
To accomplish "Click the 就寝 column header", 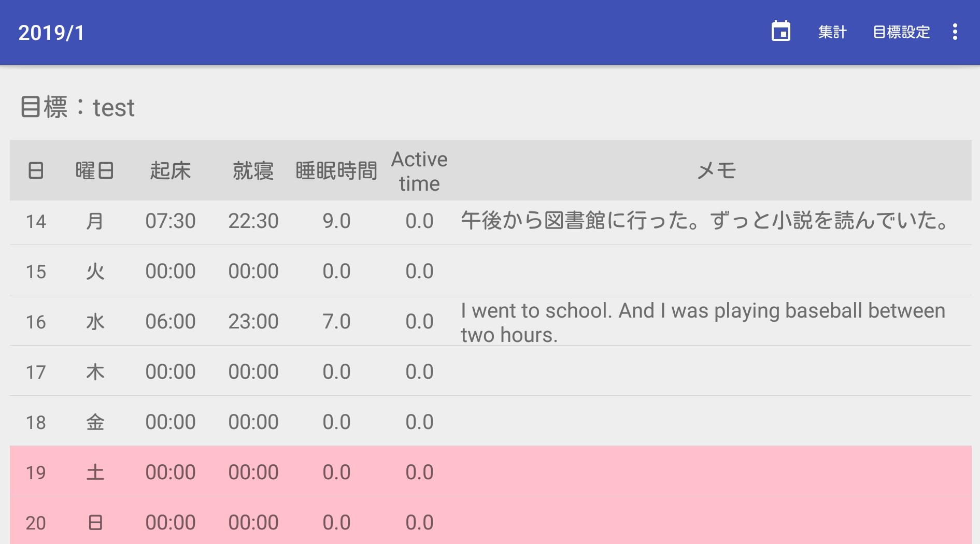I will (253, 170).
